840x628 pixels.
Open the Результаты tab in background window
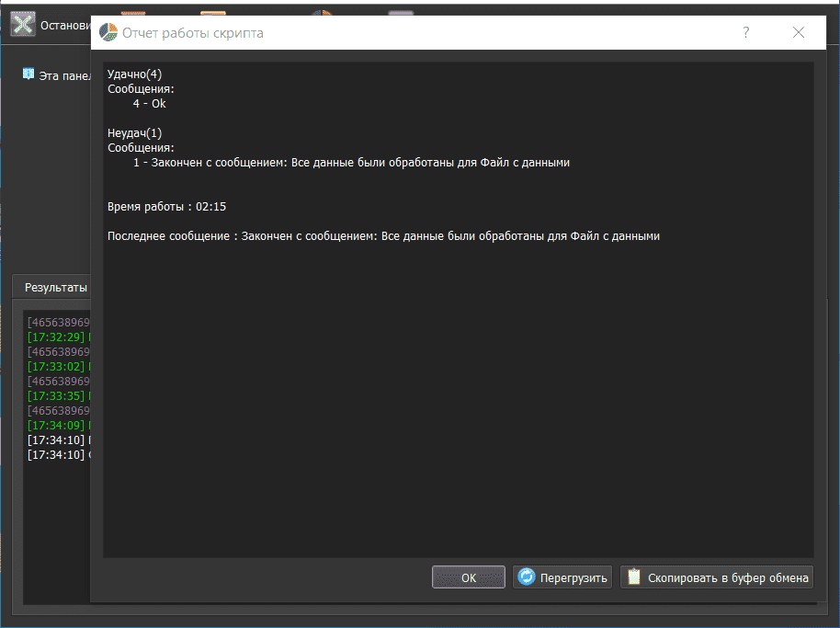coord(56,287)
